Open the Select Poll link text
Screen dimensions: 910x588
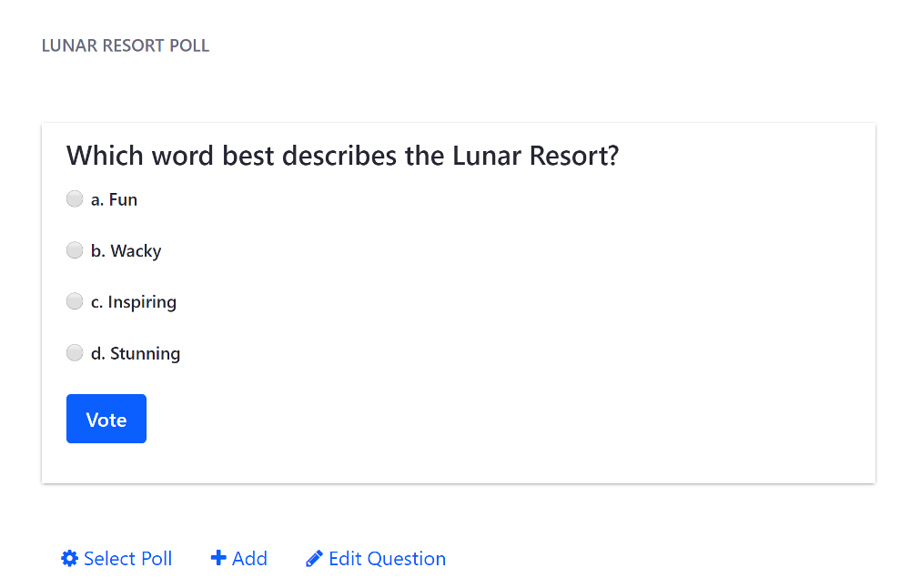coord(127,558)
